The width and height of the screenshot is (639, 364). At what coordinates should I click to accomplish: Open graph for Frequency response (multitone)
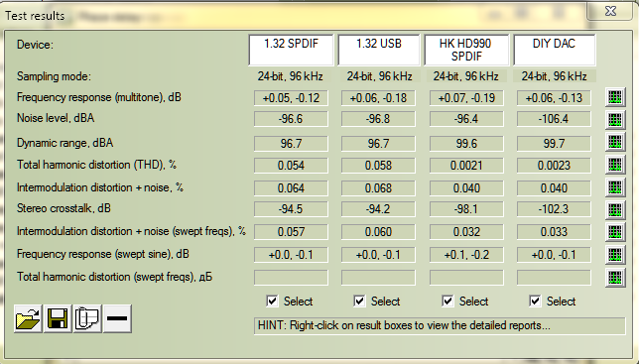coord(615,97)
